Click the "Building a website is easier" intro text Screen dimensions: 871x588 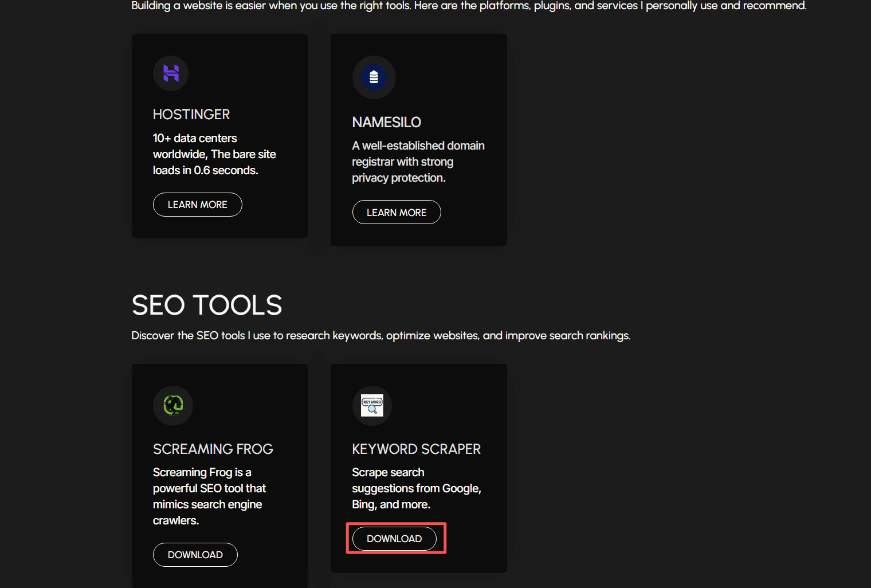pos(469,6)
